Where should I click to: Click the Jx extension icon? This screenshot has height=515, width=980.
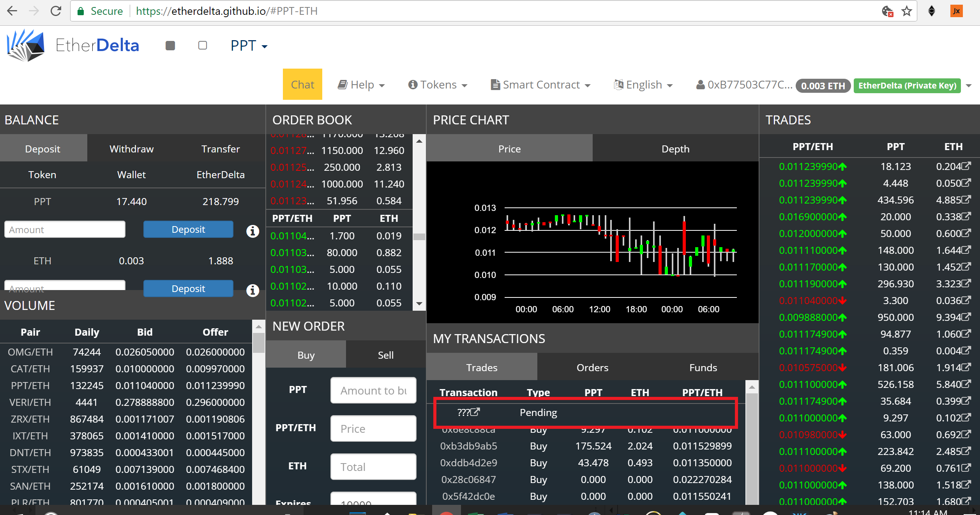tap(957, 11)
